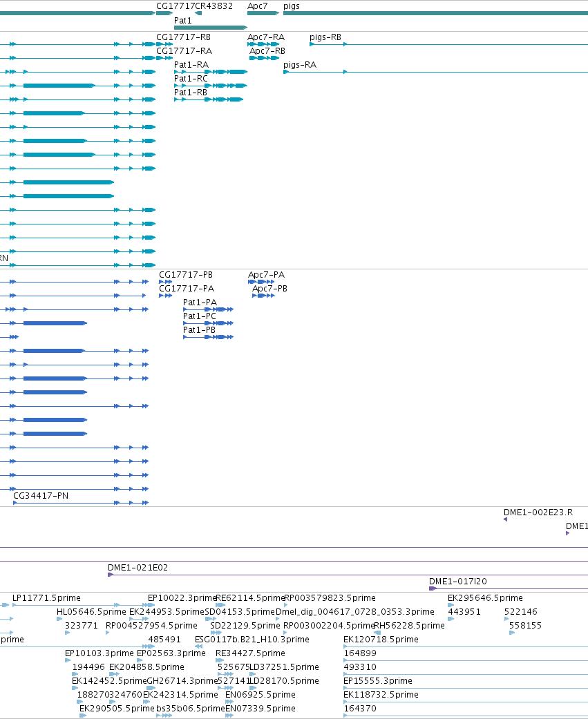Viewport: 588px width, 719px height.
Task: Click the DME1-002E23.R clone label
Action: [x=538, y=512]
